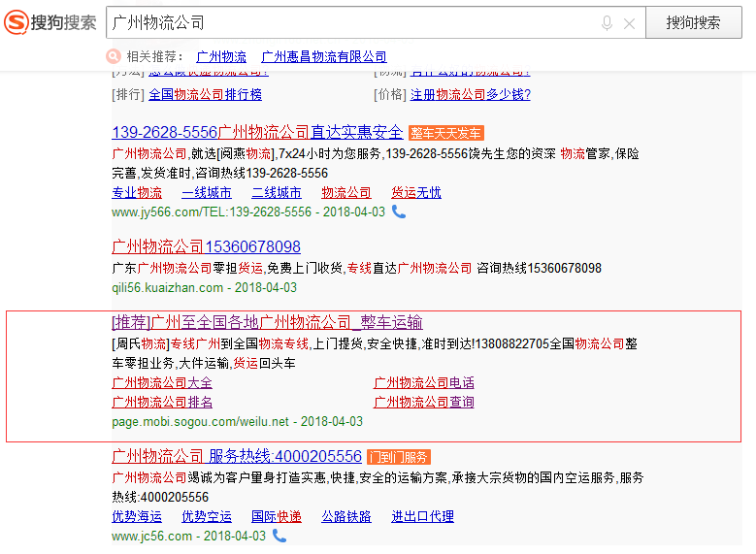756x554 pixels.
Task: Click URL www.jc56.com
Action: (151, 537)
